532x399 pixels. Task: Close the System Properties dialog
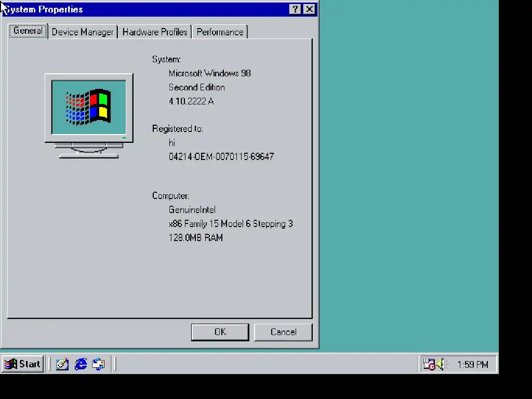(310, 9)
